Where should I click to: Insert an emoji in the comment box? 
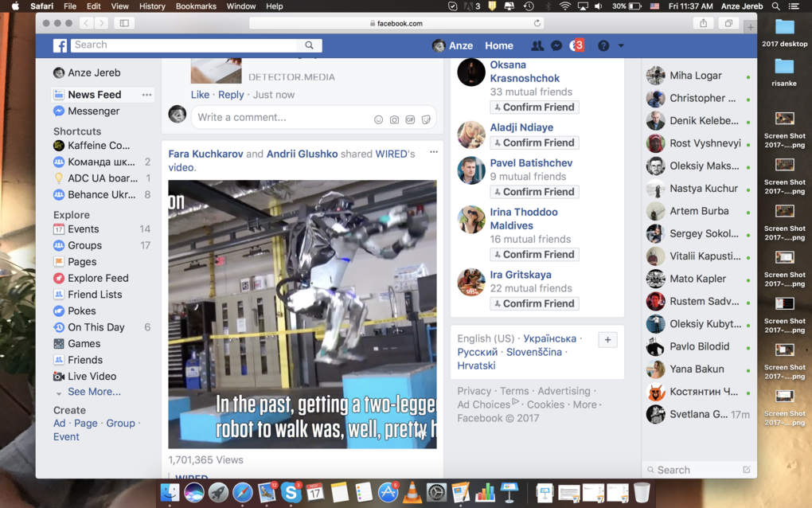[379, 119]
